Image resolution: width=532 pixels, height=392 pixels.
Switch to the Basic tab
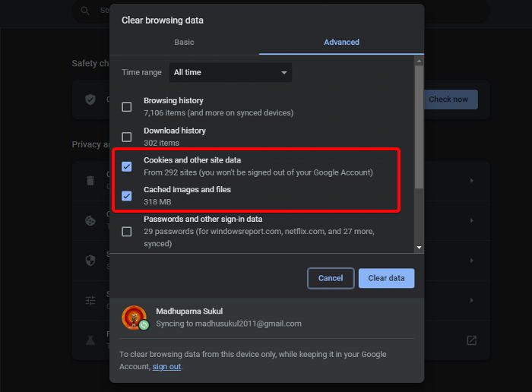184,43
